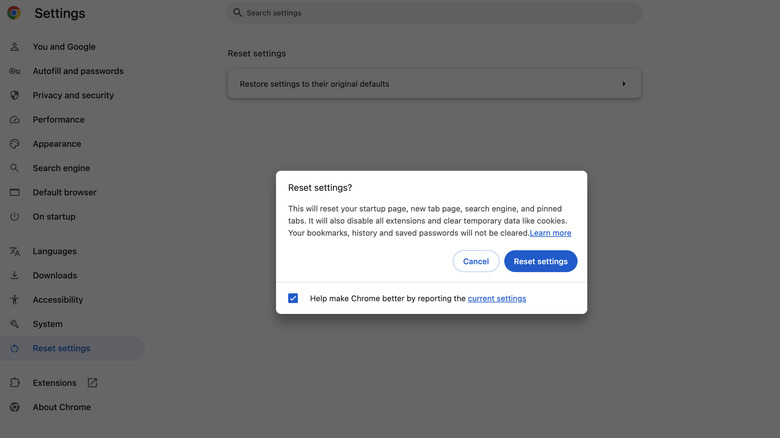Image resolution: width=780 pixels, height=438 pixels.
Task: Click the external-link icon next to Extensions
Action: [93, 383]
